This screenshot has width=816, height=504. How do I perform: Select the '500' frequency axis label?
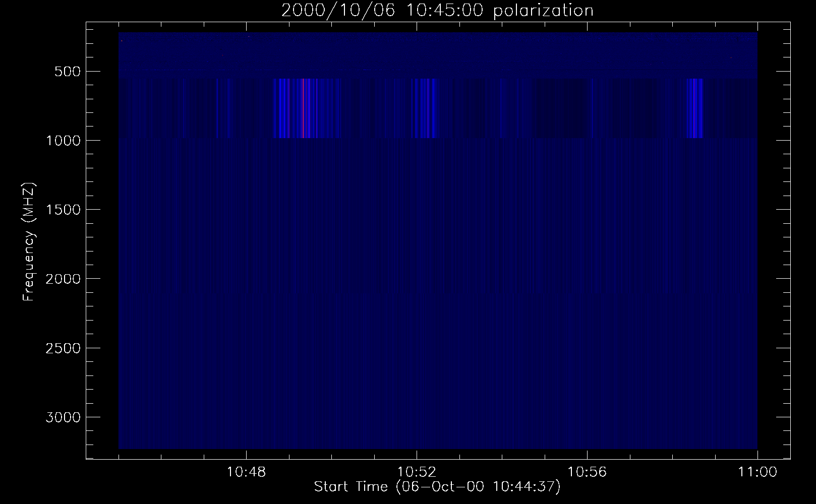[x=67, y=72]
